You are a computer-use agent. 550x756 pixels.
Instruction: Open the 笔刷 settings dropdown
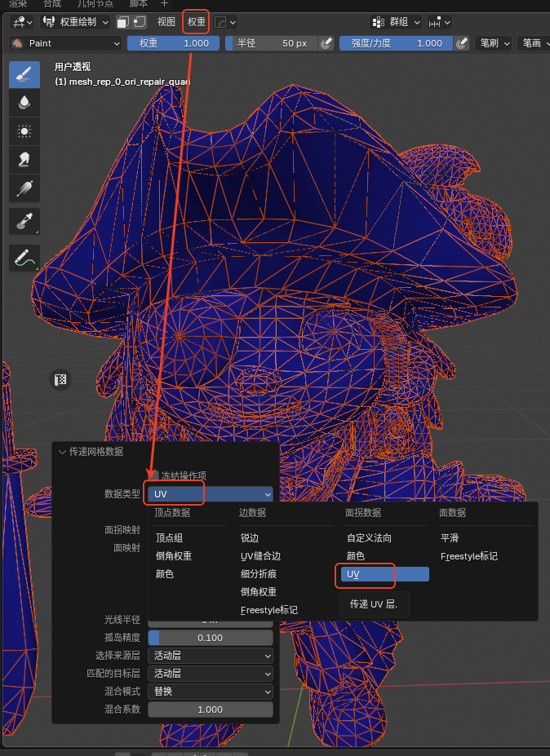[493, 43]
